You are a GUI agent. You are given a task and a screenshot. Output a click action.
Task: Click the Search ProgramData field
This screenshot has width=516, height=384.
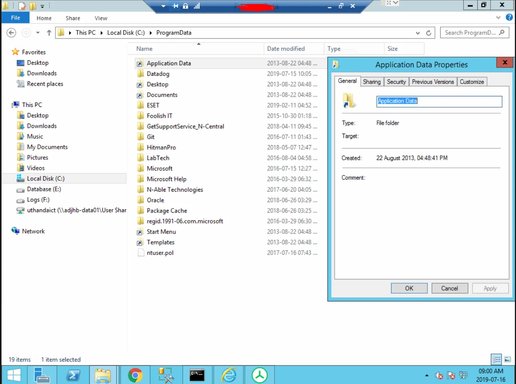coord(475,33)
